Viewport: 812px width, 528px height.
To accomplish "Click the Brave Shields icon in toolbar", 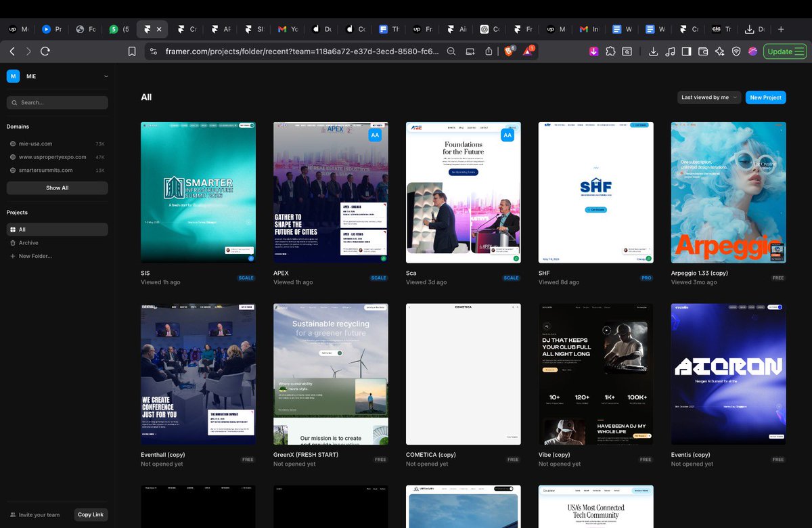I will pos(509,51).
